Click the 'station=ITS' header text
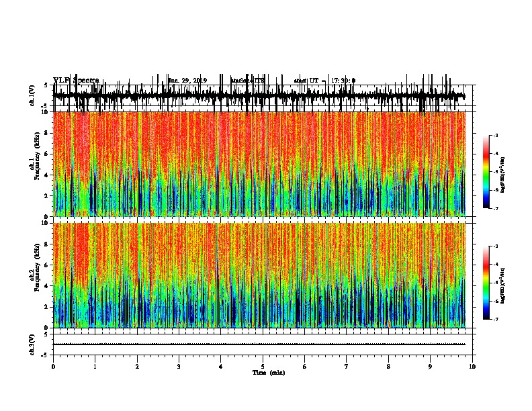The height and width of the screenshot is (411, 532). 248,81
